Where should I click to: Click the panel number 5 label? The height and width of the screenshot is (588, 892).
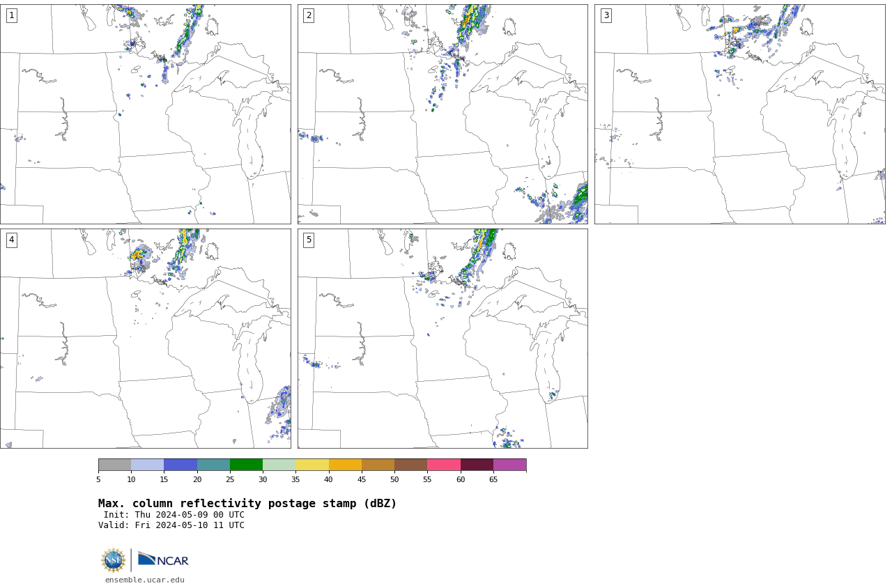309,240
